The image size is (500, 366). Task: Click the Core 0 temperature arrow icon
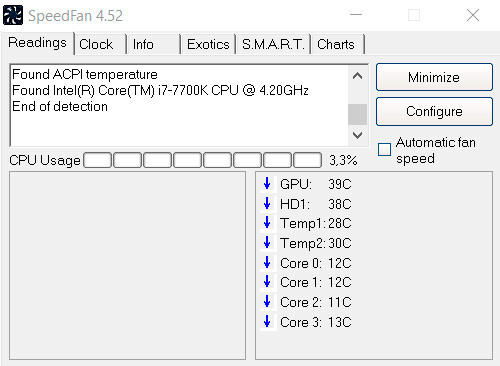coord(267,262)
